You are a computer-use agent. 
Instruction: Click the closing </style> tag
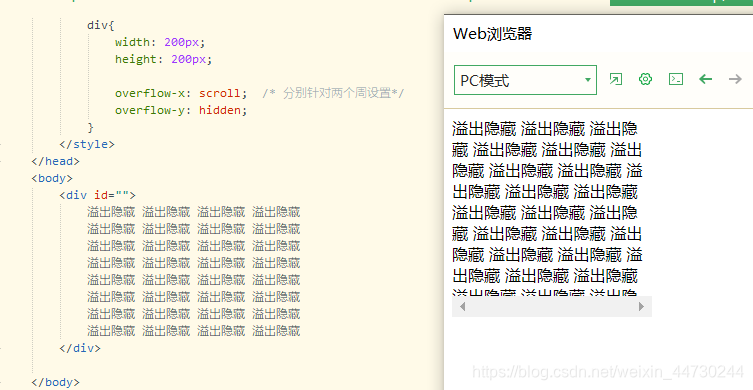point(87,145)
